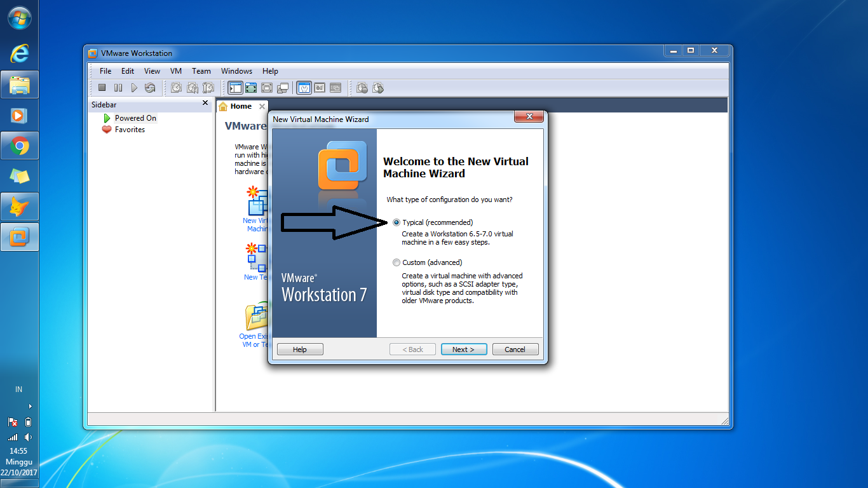Click the battery tray icon
The width and height of the screenshot is (868, 488).
coord(28,422)
